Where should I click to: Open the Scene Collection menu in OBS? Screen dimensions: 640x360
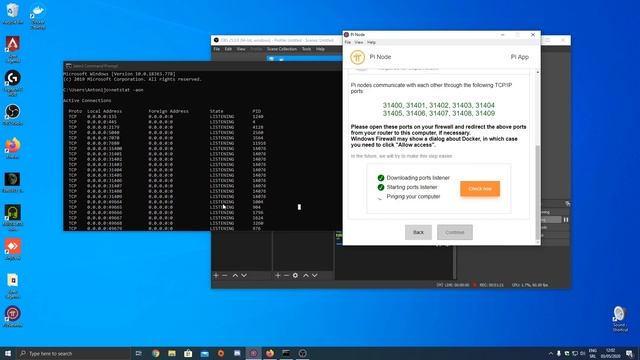coord(282,49)
